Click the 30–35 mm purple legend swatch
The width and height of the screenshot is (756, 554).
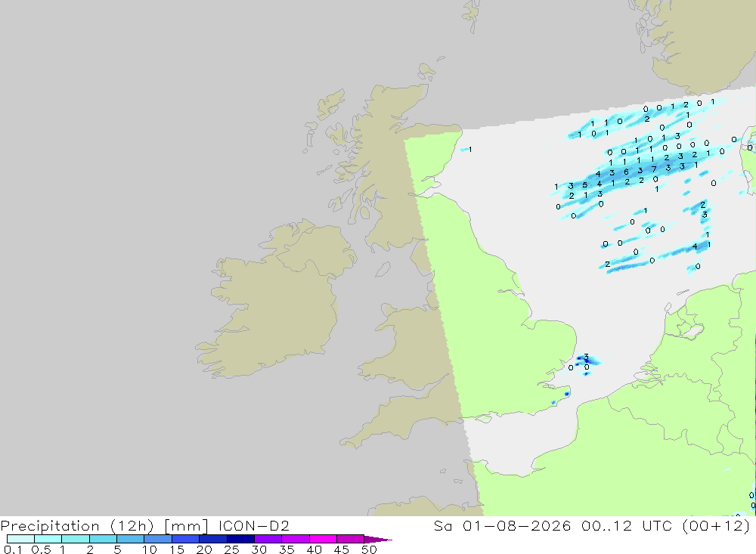(x=268, y=539)
